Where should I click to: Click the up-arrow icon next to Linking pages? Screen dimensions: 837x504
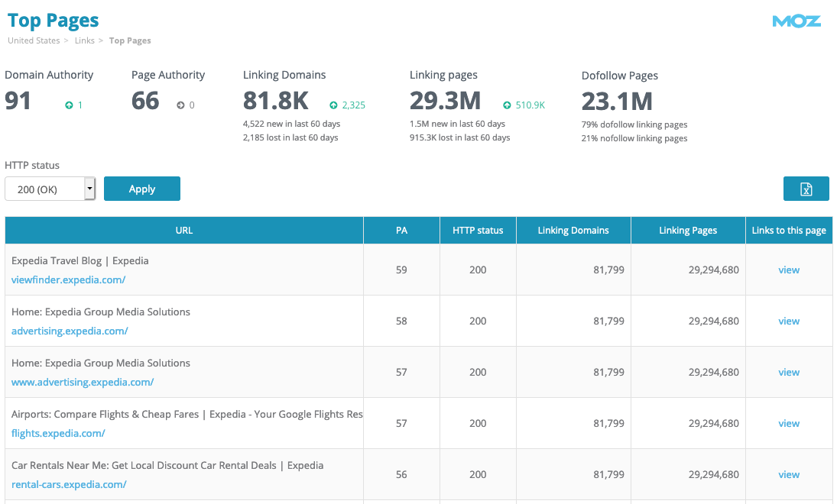(x=507, y=105)
